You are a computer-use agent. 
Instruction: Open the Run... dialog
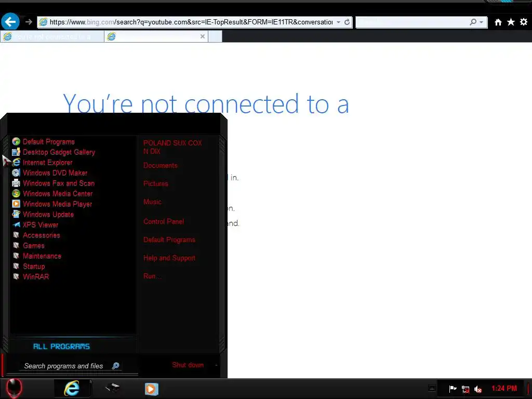152,276
